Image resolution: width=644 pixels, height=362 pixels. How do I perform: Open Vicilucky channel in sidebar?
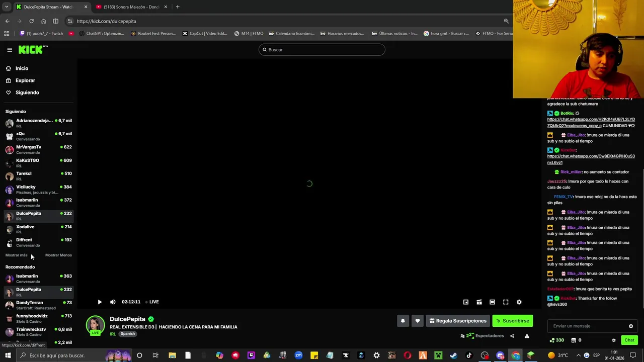pos(38,190)
